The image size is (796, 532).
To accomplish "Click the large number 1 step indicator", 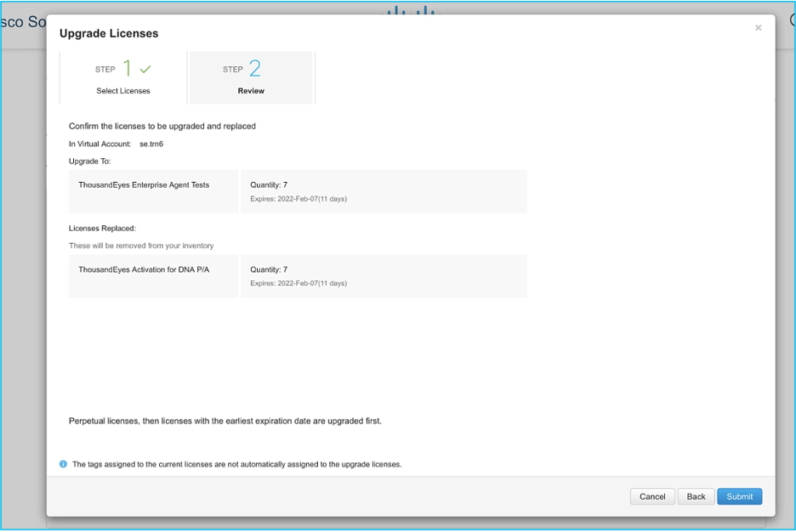I will point(128,69).
